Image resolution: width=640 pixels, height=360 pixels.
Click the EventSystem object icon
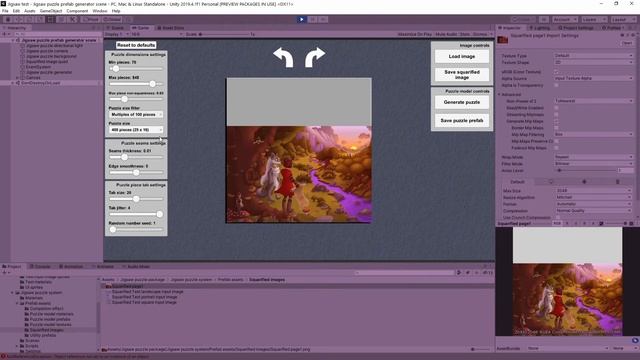coord(23,67)
